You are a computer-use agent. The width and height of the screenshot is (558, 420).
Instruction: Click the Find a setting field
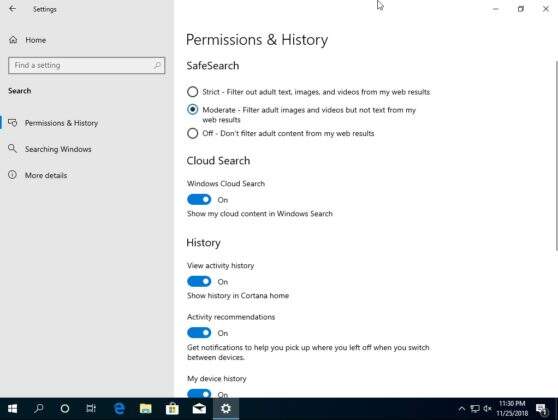[x=86, y=65]
